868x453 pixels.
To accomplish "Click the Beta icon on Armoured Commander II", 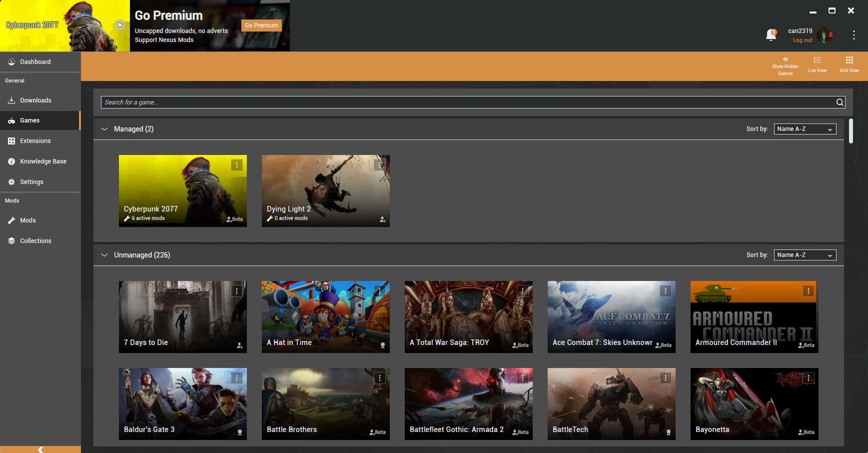I will [x=806, y=345].
